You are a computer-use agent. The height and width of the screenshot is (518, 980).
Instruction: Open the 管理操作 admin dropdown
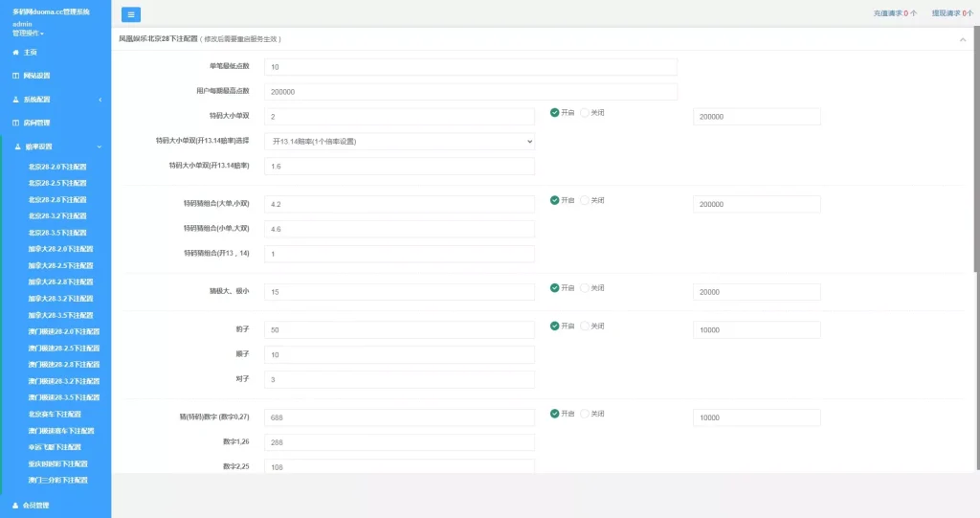click(x=29, y=34)
